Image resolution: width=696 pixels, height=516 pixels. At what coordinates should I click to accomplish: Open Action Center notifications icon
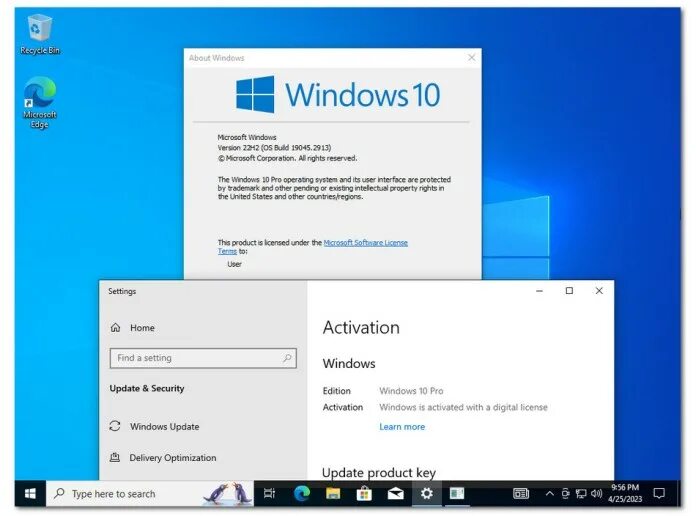click(659, 493)
